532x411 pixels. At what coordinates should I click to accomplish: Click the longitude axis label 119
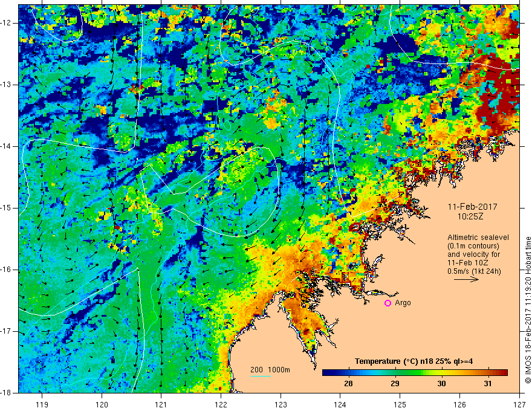(x=42, y=404)
